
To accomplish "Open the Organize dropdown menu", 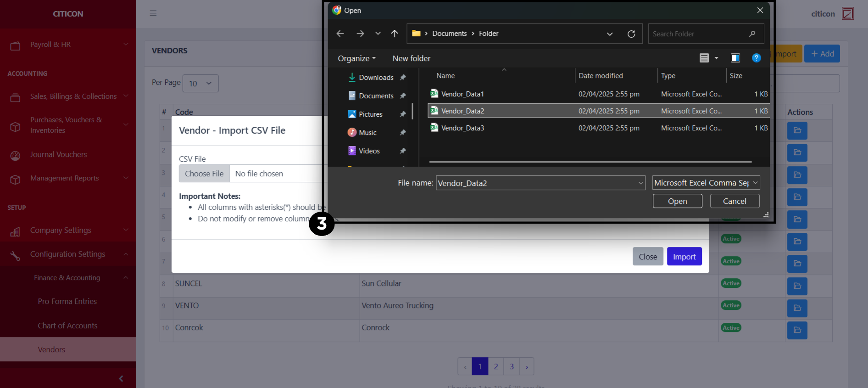I will pos(356,58).
